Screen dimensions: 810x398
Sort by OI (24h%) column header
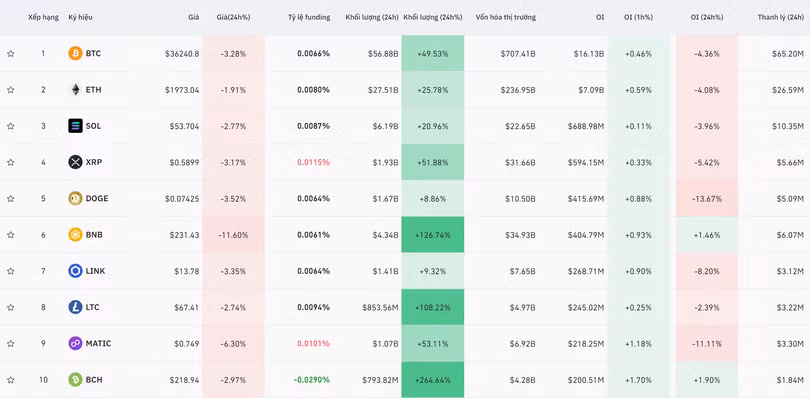707,17
